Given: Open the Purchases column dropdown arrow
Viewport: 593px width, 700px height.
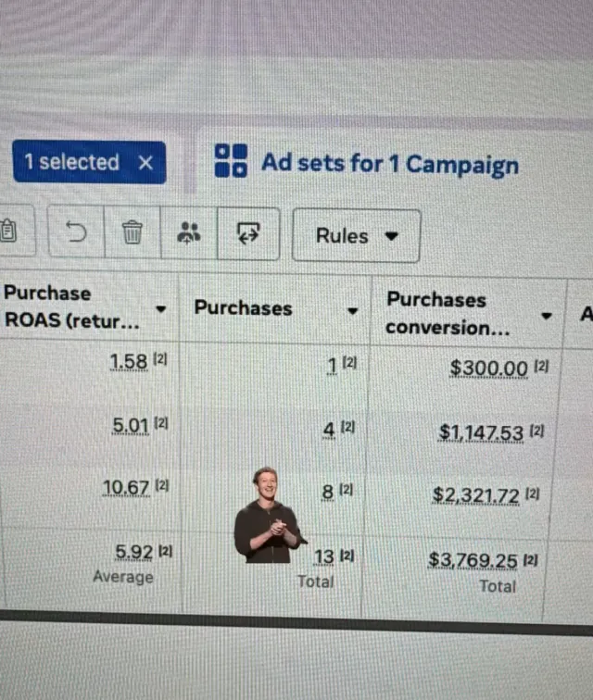Looking at the screenshot, I should point(353,311).
